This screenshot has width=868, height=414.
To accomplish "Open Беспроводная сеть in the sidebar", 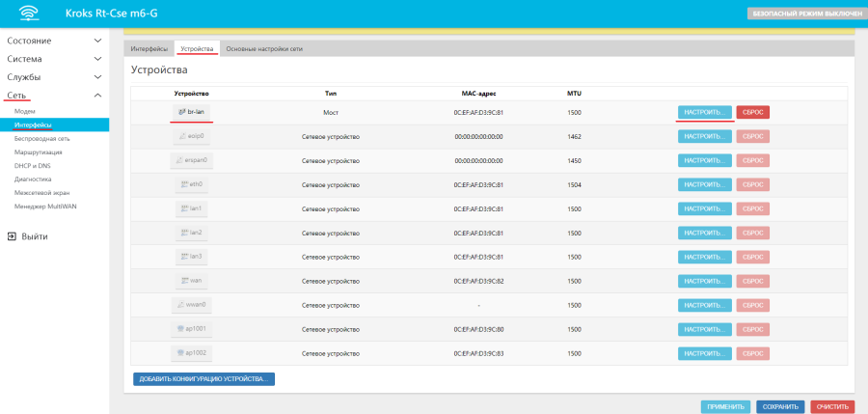I will [x=42, y=138].
